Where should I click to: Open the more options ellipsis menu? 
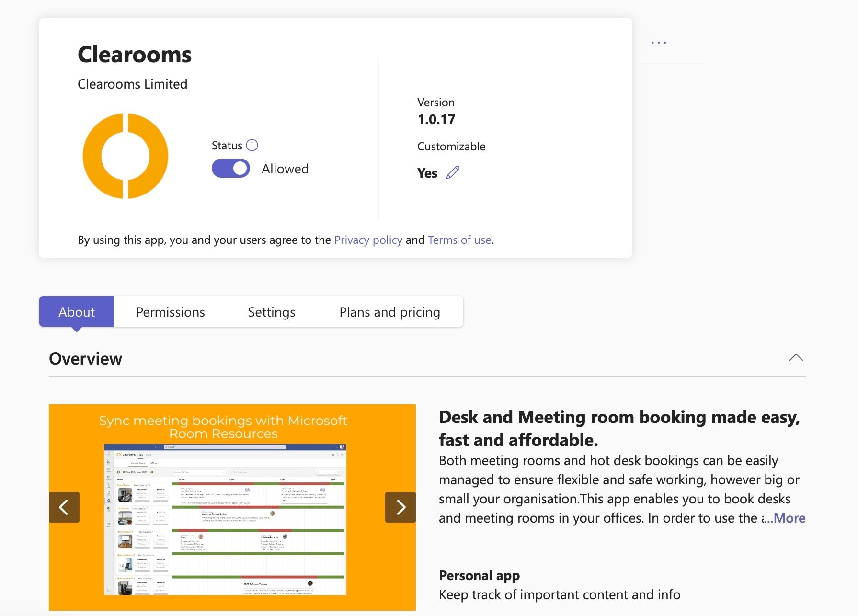(659, 43)
